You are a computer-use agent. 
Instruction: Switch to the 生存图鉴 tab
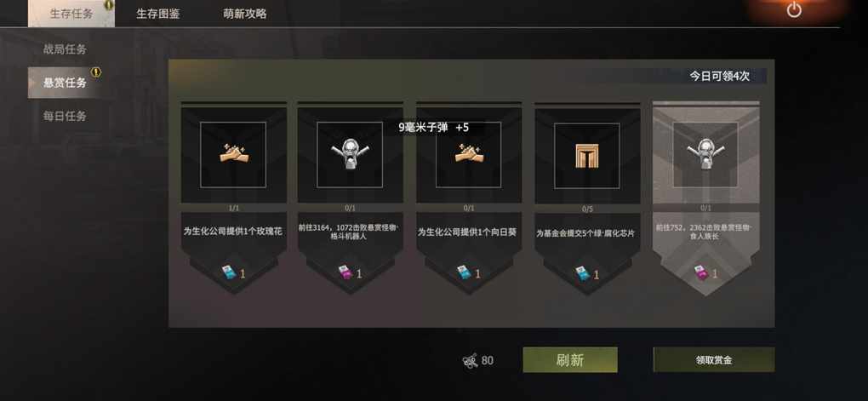(x=157, y=14)
